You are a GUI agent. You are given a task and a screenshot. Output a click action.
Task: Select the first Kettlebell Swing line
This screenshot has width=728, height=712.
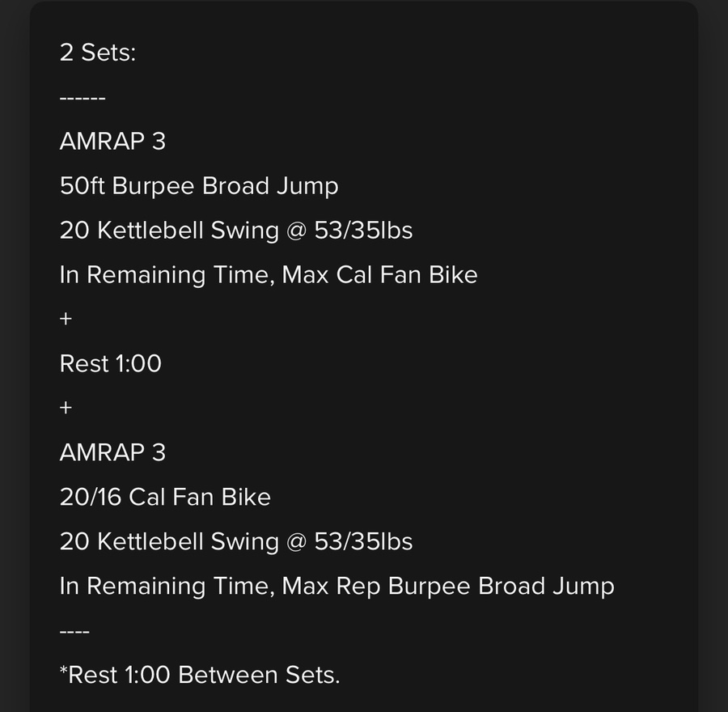[x=236, y=231]
